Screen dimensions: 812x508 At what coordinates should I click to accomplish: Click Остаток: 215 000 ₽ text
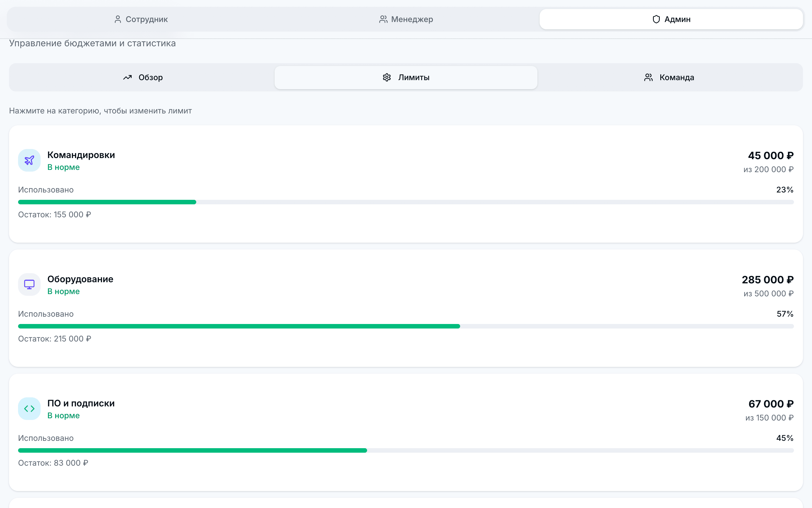coord(55,339)
